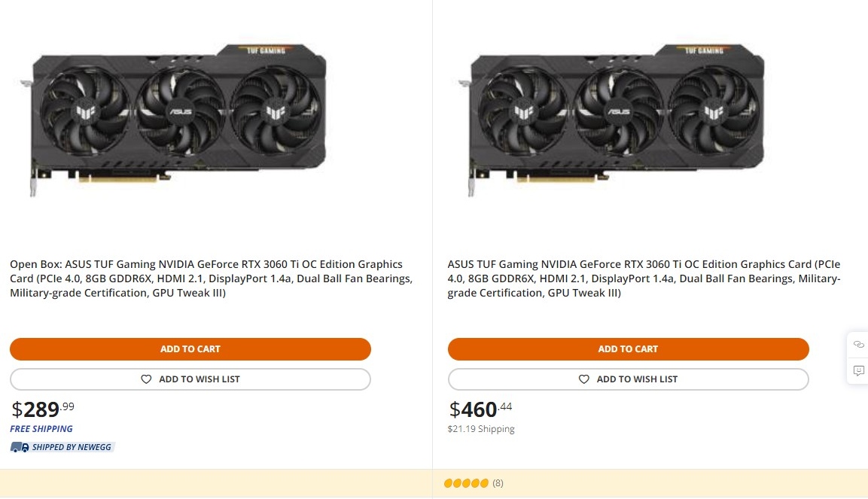View the (8) customer reviews
The image size is (868, 499).
pyautogui.click(x=498, y=483)
